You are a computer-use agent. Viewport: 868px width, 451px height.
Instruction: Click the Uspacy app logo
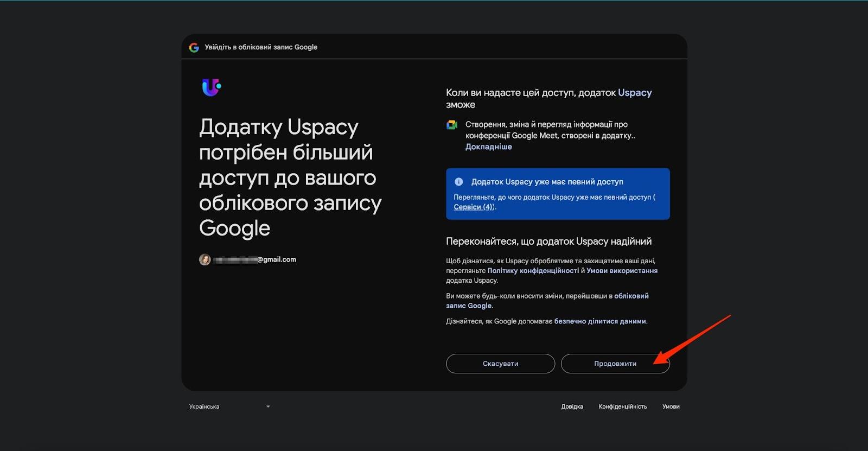212,87
